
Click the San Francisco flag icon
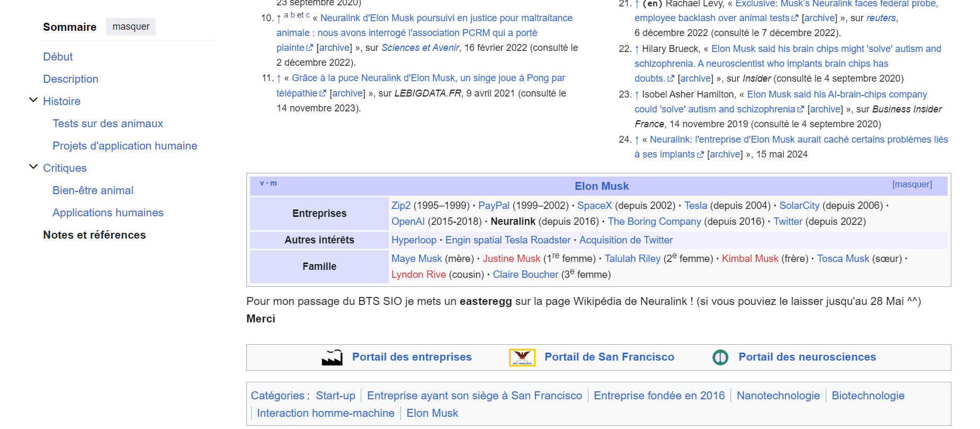tap(522, 357)
